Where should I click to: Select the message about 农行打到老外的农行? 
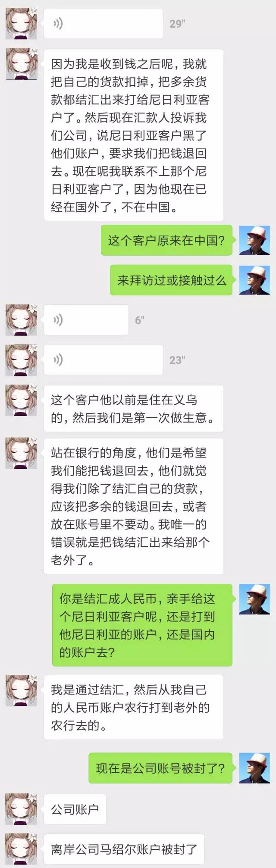click(134, 707)
